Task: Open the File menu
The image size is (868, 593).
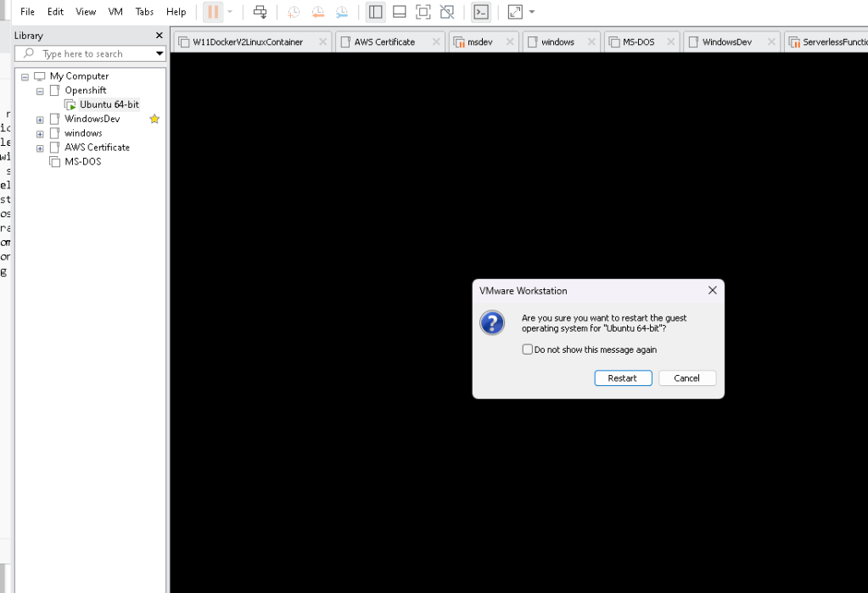Action: click(27, 12)
